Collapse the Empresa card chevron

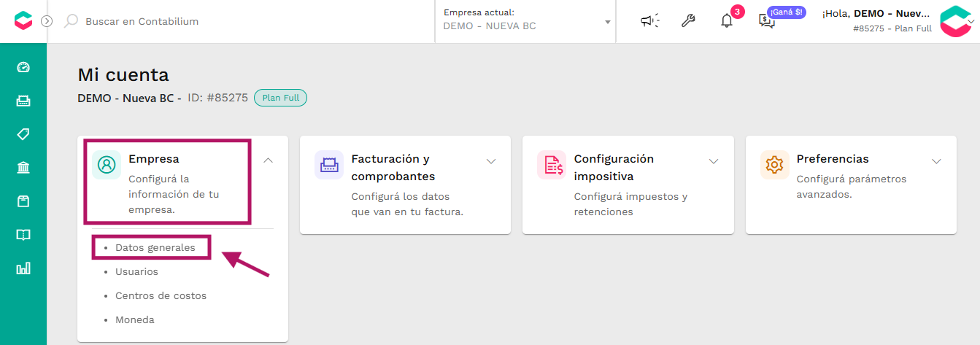click(x=268, y=160)
